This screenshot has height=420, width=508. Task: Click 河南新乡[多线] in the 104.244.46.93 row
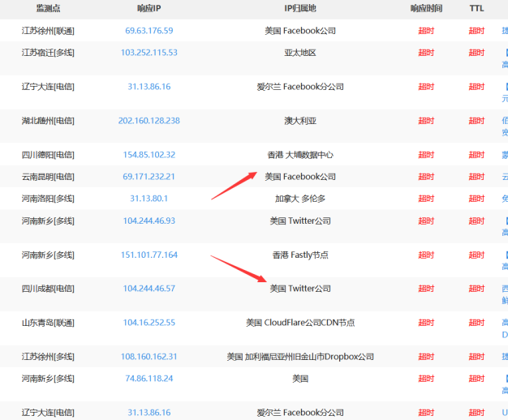(48, 221)
